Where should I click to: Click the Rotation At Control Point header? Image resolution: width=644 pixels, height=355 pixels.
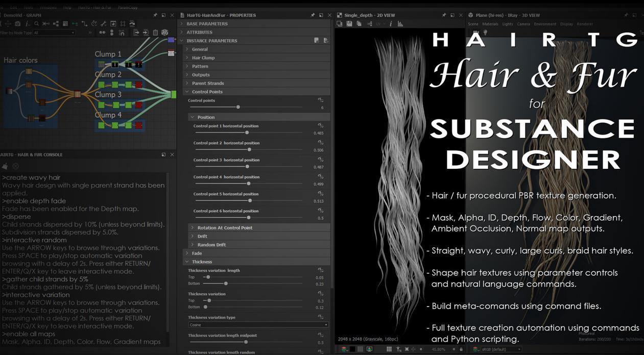click(225, 228)
